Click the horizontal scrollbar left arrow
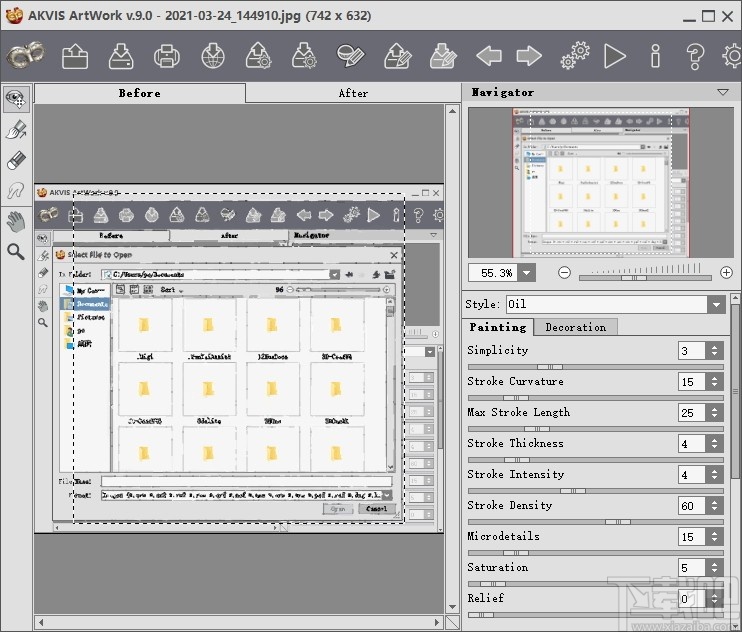The height and width of the screenshot is (632, 742). point(41,622)
